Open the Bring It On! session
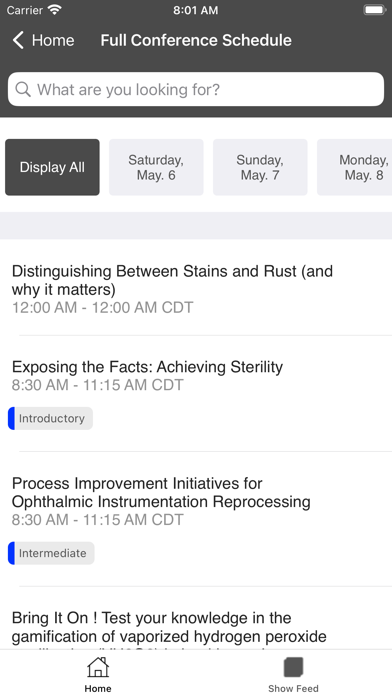The image size is (392, 696). tap(196, 627)
